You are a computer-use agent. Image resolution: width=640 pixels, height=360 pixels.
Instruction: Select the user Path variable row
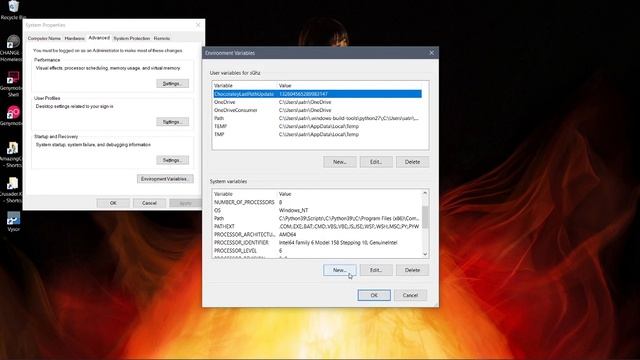coord(317,118)
